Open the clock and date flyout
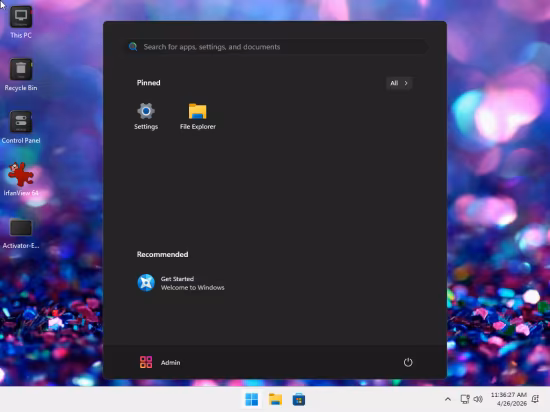 coord(509,399)
